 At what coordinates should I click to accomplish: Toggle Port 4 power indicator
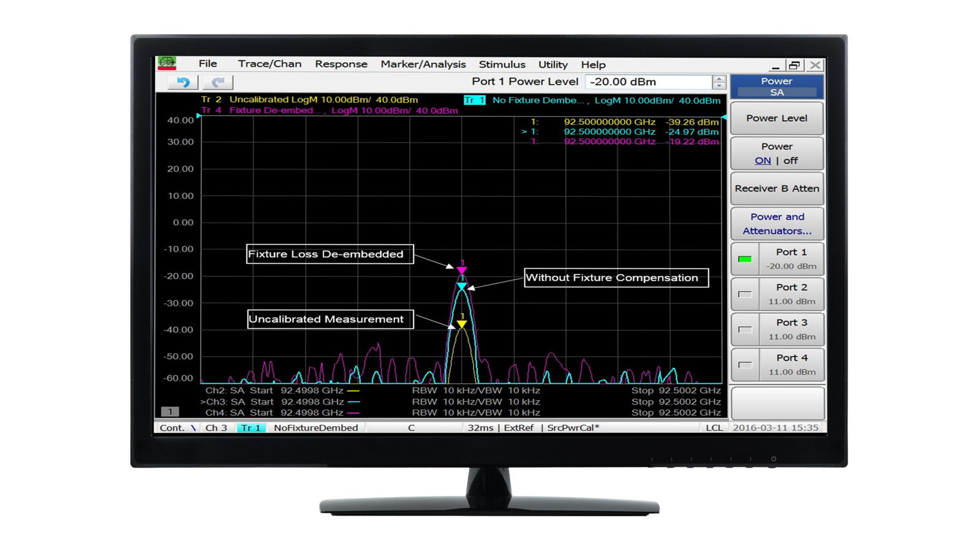[x=745, y=365]
